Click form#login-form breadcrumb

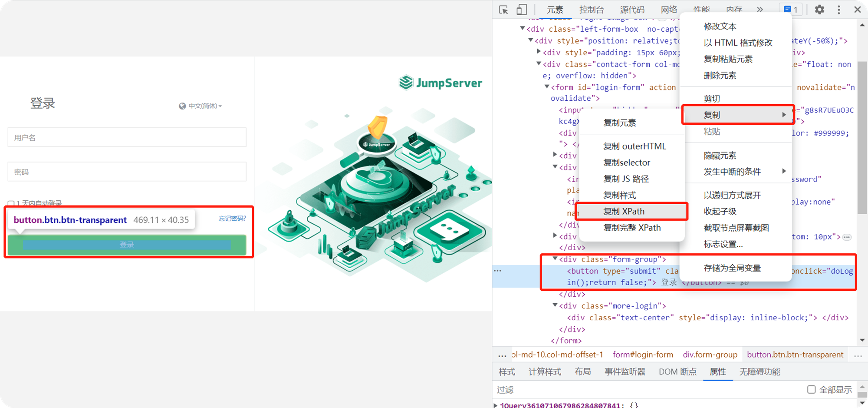(643, 355)
